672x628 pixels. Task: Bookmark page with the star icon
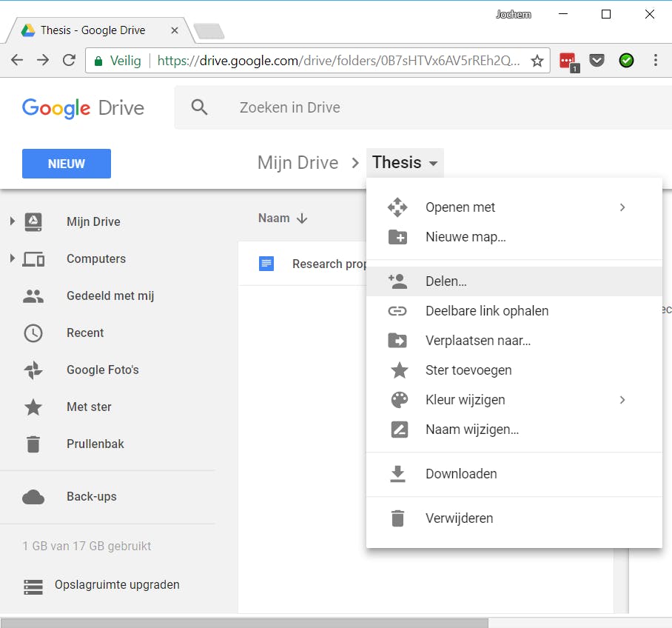click(x=537, y=61)
